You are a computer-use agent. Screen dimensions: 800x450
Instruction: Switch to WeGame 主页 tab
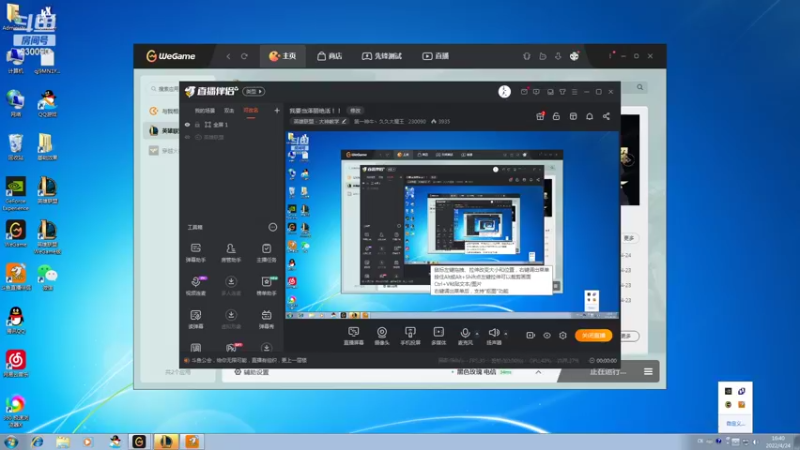[283, 56]
